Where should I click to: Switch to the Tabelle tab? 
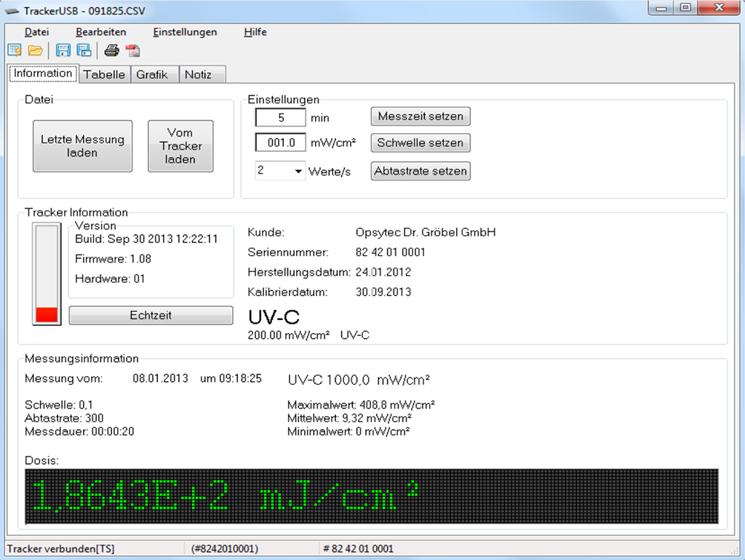(x=104, y=73)
